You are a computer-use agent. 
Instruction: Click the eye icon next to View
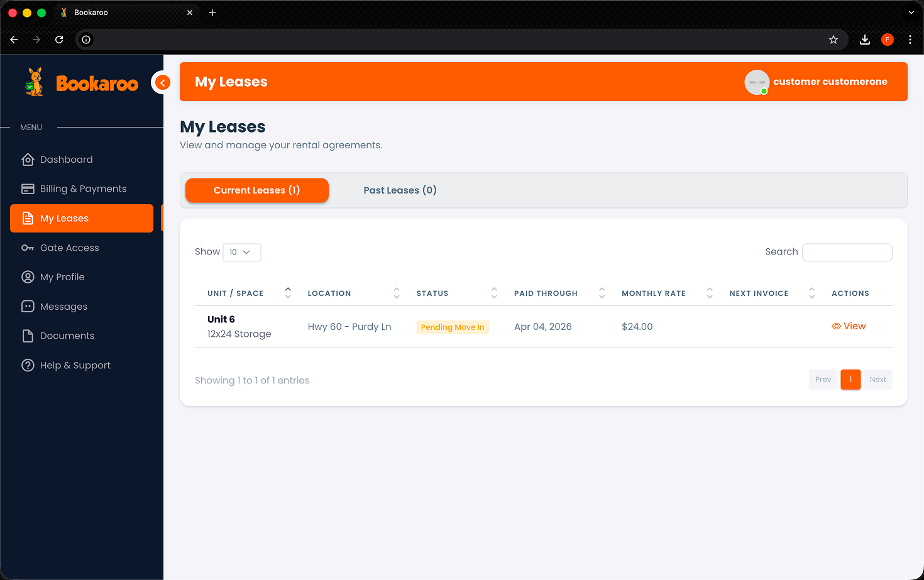836,326
